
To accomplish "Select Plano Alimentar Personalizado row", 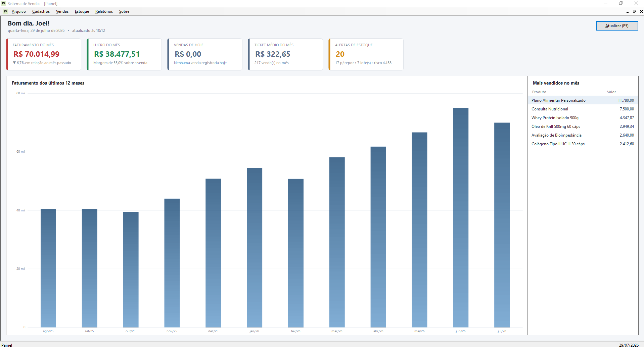I will (583, 100).
